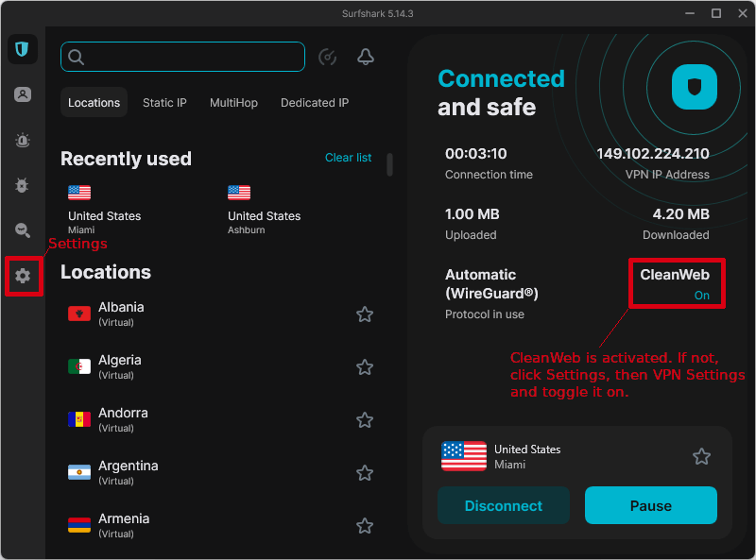Viewport: 756px width, 560px height.
Task: Favorite Argentina with its star icon
Action: click(365, 473)
